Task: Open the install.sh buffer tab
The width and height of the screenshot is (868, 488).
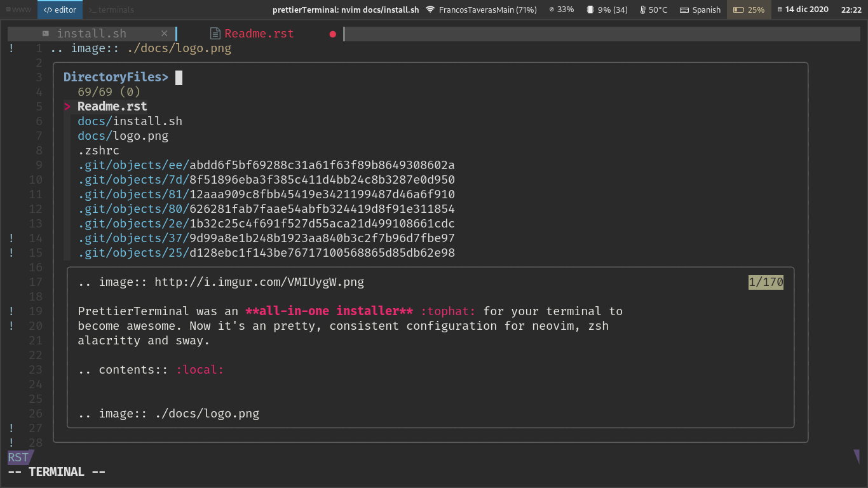Action: click(x=92, y=34)
